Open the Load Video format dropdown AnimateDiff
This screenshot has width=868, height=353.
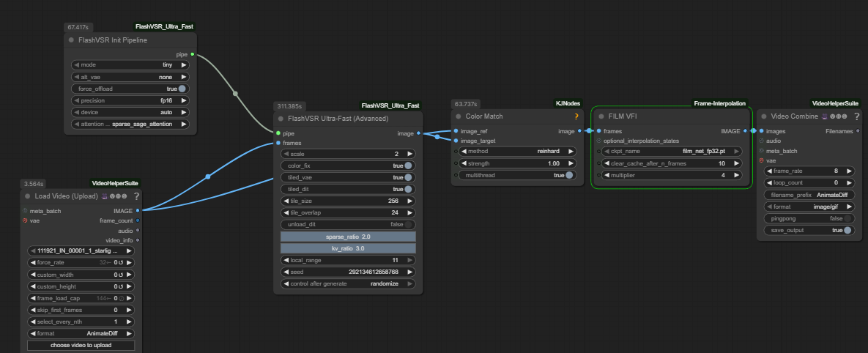click(81, 334)
